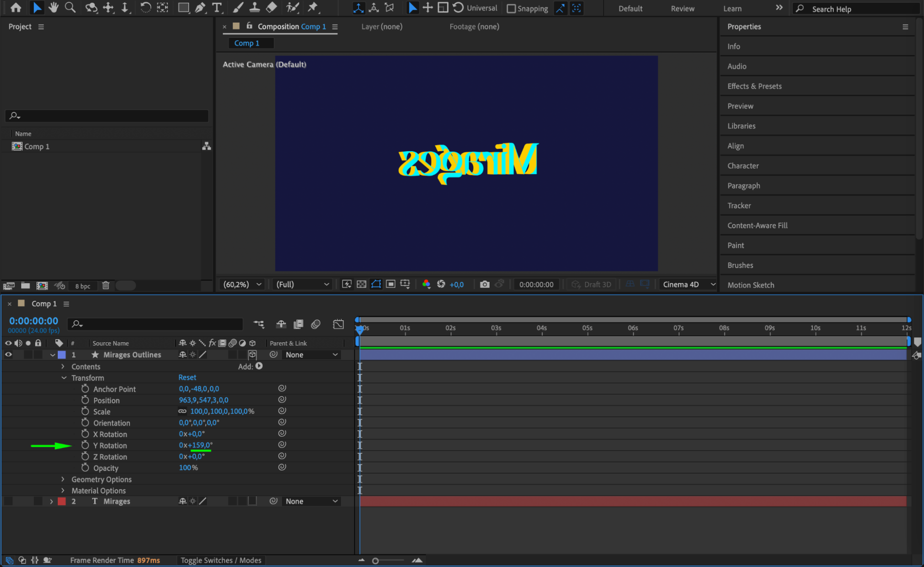The image size is (924, 567).
Task: Select the Hand tool
Action: [54, 7]
